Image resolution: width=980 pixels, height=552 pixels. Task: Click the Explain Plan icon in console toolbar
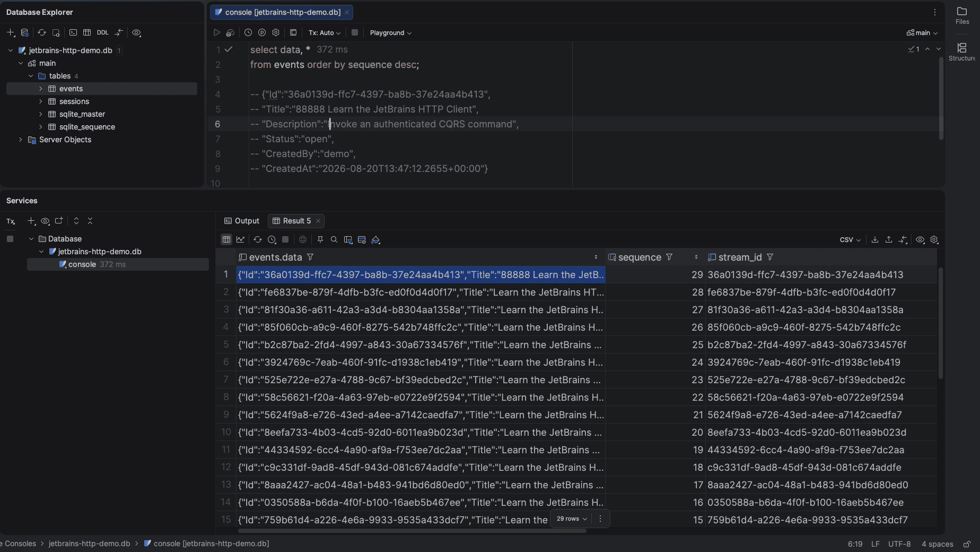pos(230,33)
